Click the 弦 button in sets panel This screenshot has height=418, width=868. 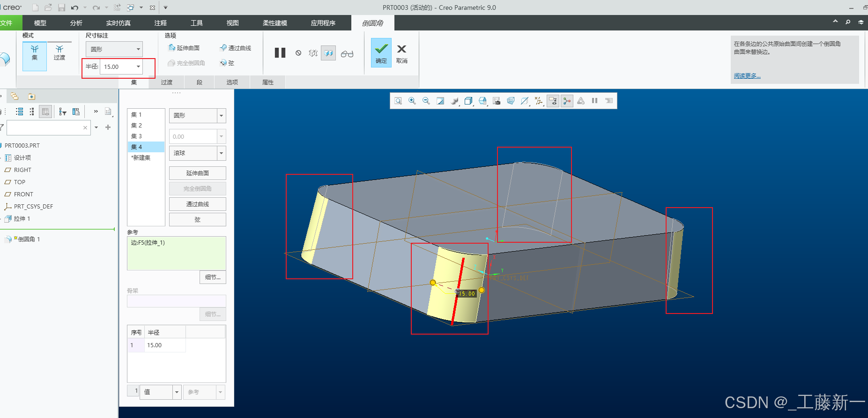point(198,219)
